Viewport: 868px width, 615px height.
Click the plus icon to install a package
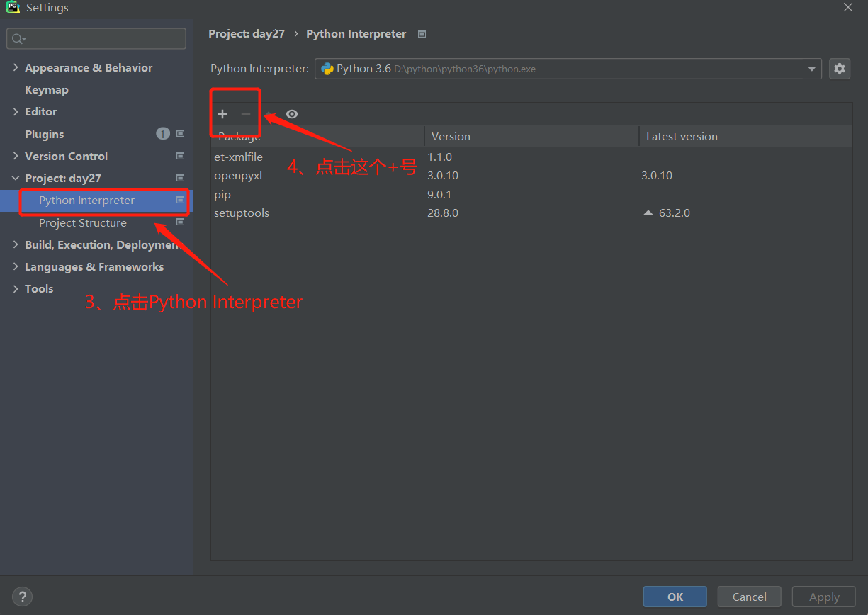[x=222, y=114]
